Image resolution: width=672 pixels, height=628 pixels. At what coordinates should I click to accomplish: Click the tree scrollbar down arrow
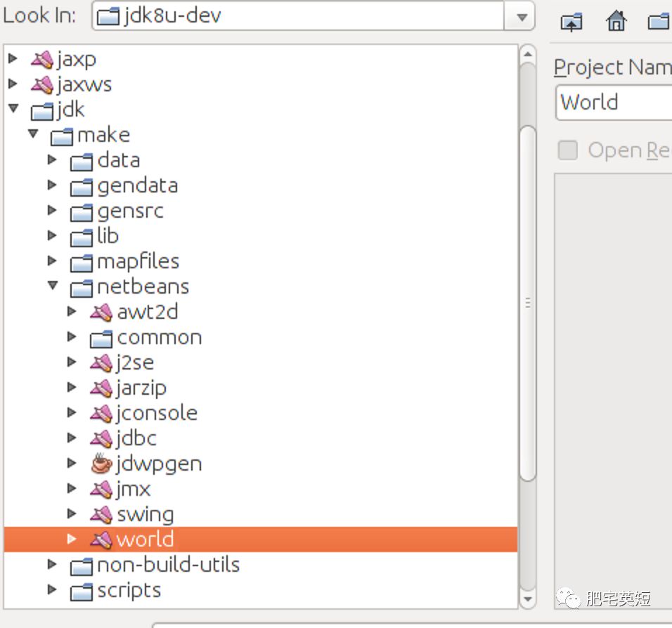click(x=528, y=599)
